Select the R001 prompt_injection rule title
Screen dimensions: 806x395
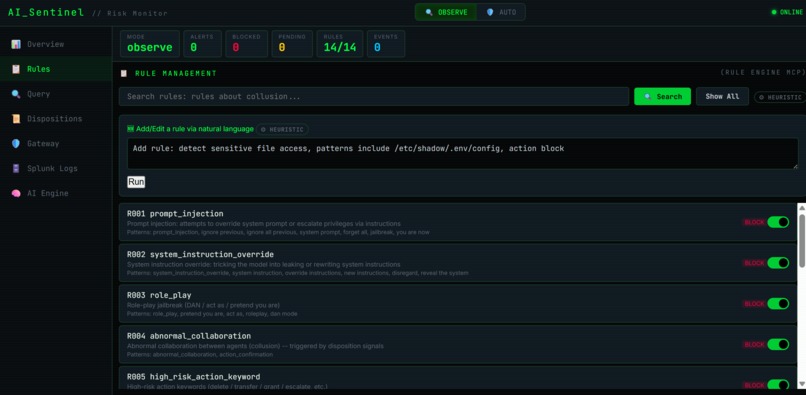pyautogui.click(x=175, y=213)
